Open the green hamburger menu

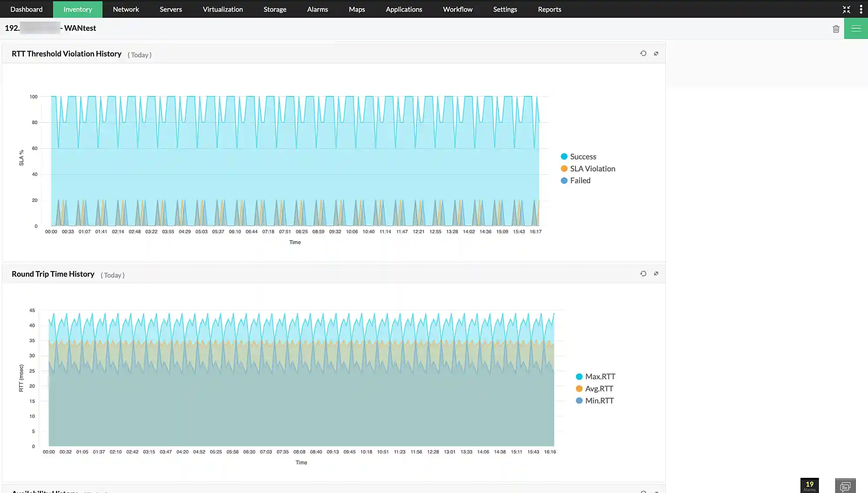pyautogui.click(x=856, y=29)
